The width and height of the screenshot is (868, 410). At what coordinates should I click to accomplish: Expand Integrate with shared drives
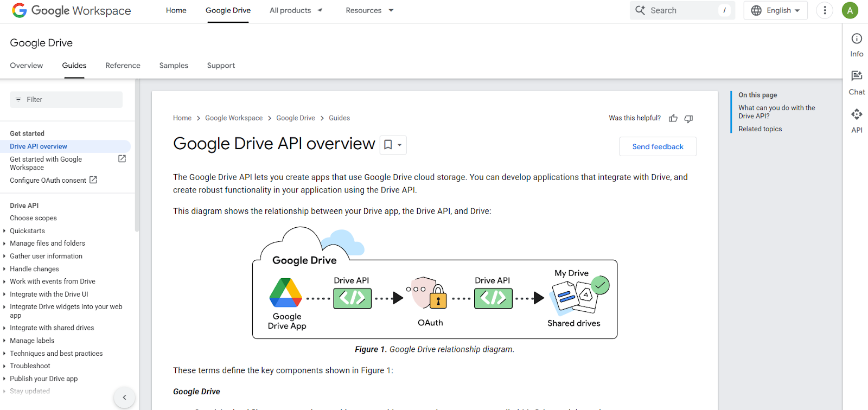[x=4, y=328]
